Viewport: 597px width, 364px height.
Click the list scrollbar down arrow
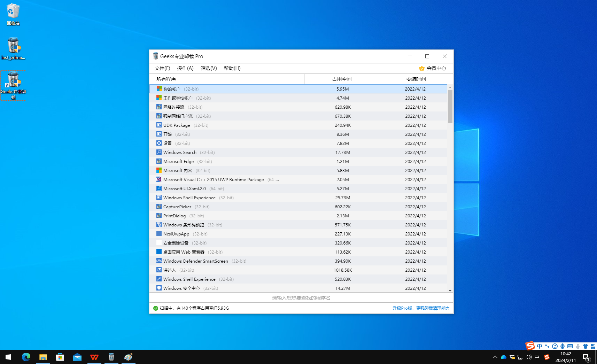click(x=450, y=291)
